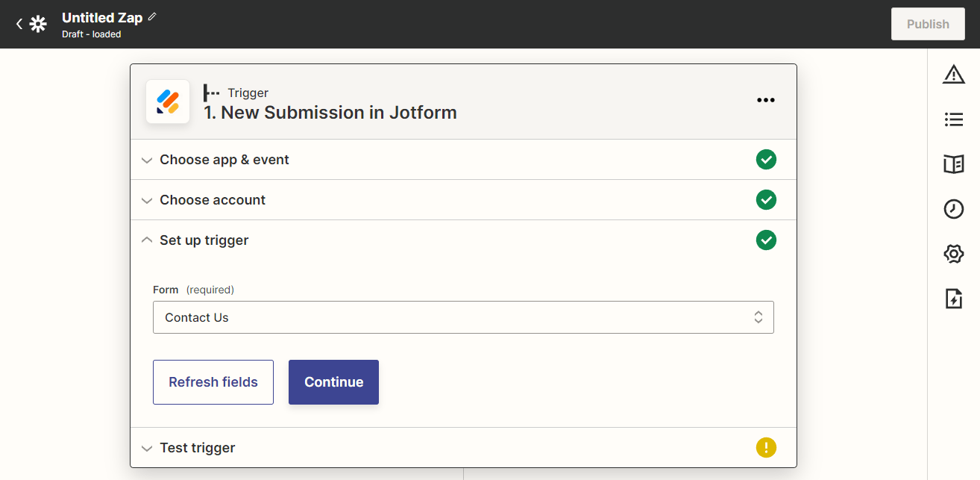This screenshot has height=480, width=980.
Task: Click the yellow Test trigger warning badge
Action: (x=766, y=448)
